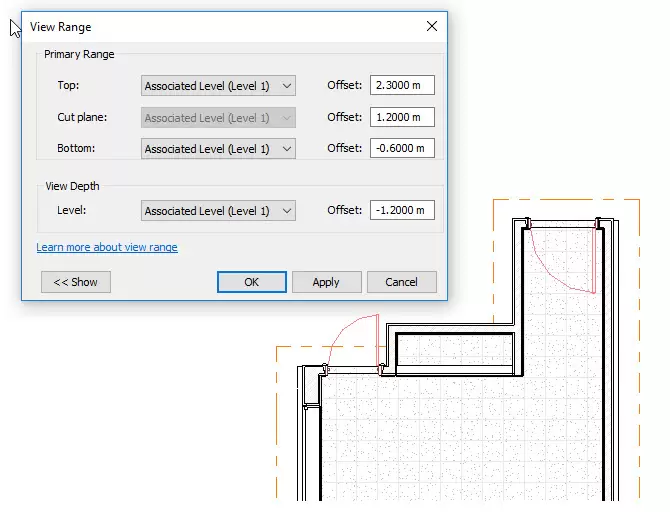Click the greyed-out Cut plane level dropdown

point(218,118)
